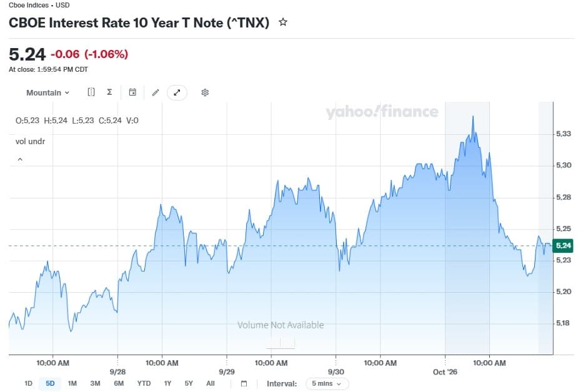
Task: Choose the YTD time range
Action: click(x=144, y=383)
